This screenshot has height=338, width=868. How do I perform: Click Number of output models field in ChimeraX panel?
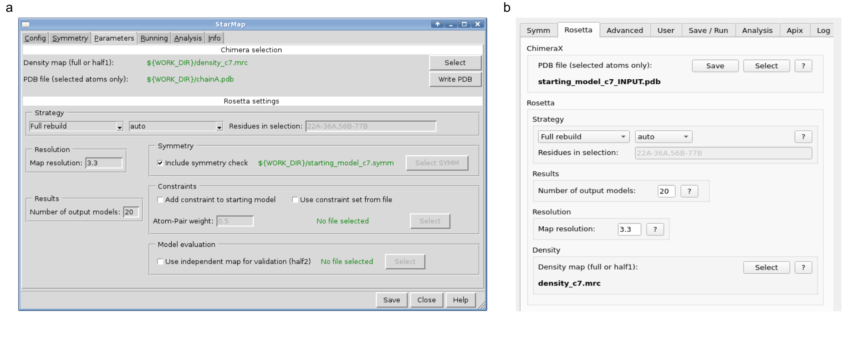coord(666,191)
